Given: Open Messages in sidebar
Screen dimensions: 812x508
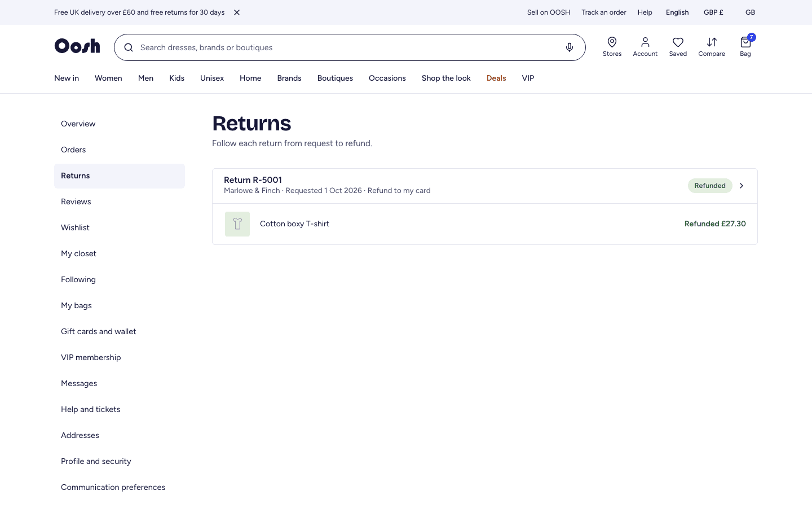Looking at the screenshot, I should coord(120,384).
